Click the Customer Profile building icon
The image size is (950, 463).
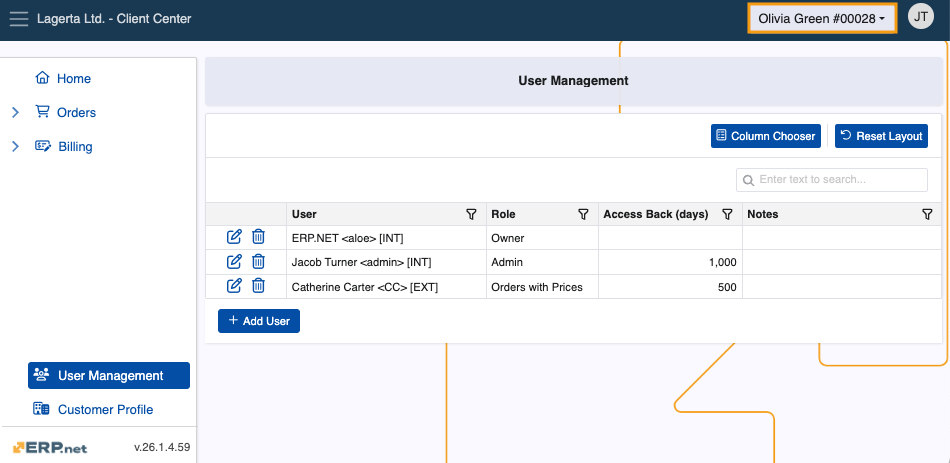pyautogui.click(x=41, y=408)
